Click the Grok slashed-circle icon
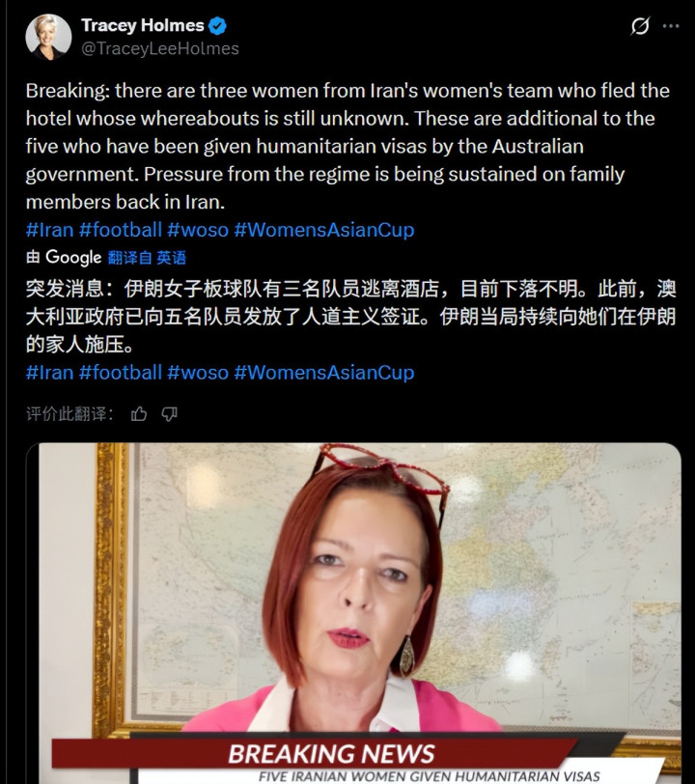This screenshot has width=695, height=784. point(640,25)
